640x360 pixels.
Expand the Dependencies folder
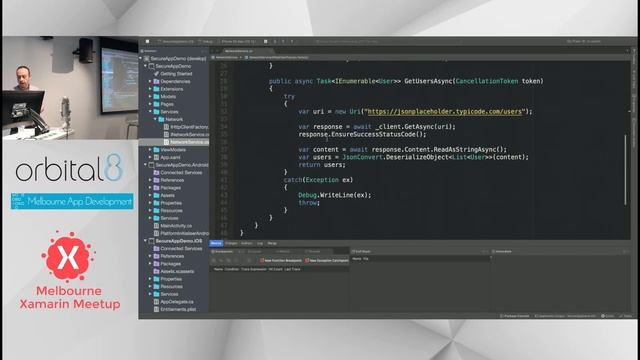pyautogui.click(x=150, y=82)
